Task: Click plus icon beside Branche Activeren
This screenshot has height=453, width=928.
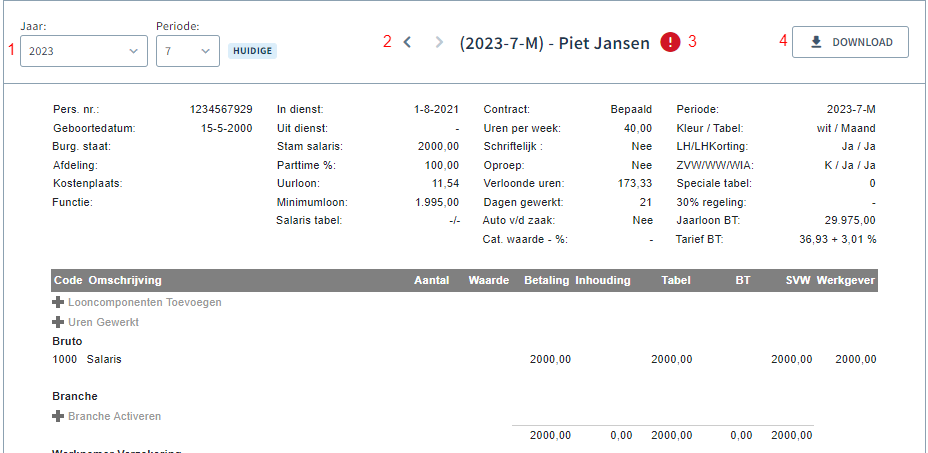Action: pyautogui.click(x=58, y=416)
